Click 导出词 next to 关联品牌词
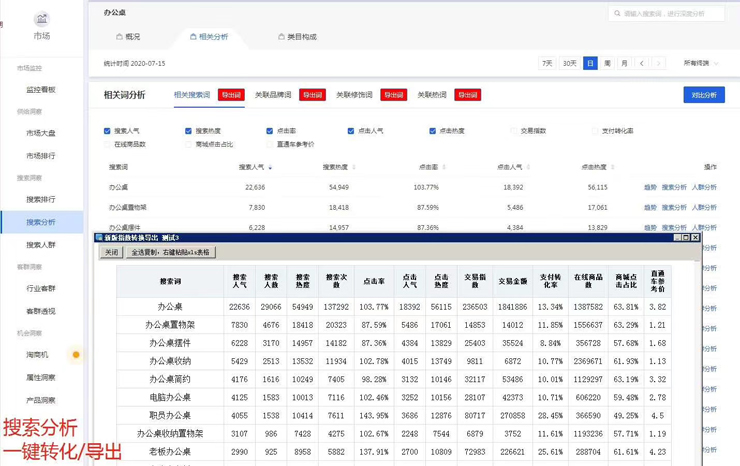The width and height of the screenshot is (740, 466). [312, 95]
